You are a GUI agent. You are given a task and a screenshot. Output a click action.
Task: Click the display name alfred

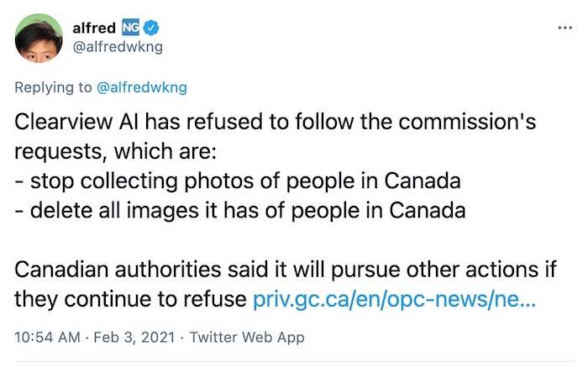(x=94, y=28)
